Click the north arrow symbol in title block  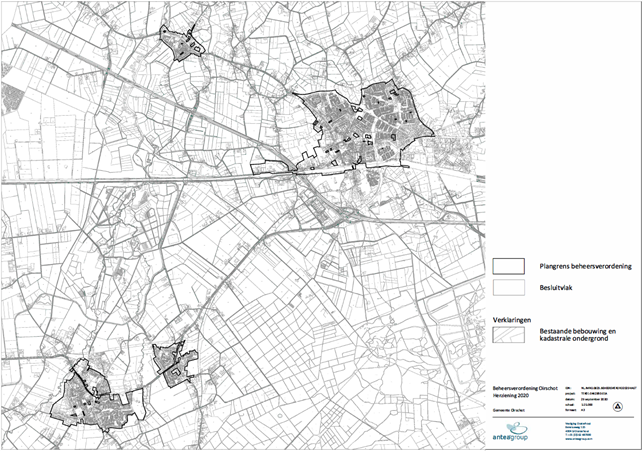click(619, 406)
